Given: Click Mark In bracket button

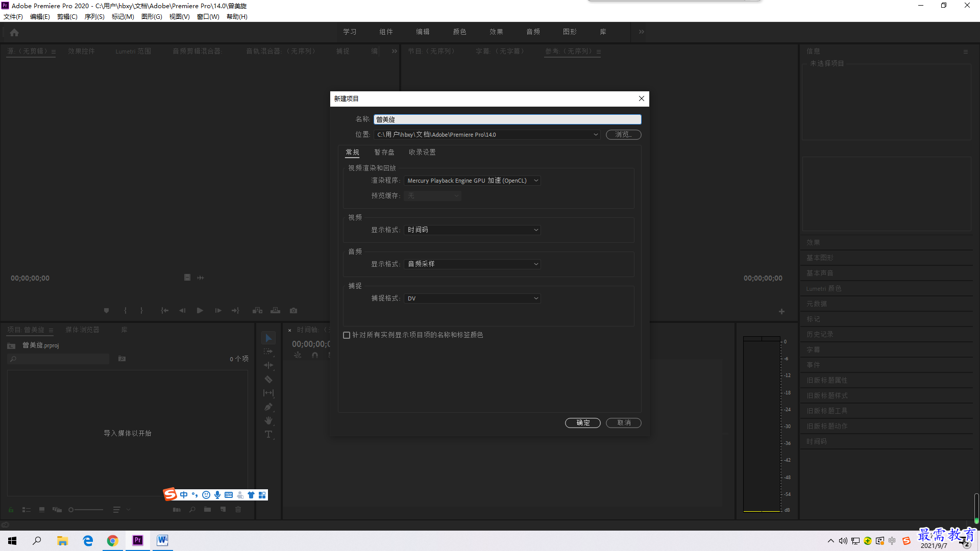Looking at the screenshot, I should 125,310.
